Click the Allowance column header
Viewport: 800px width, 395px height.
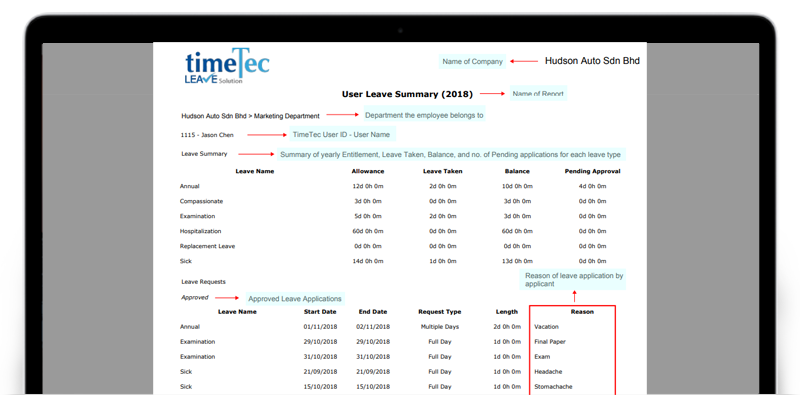point(368,171)
